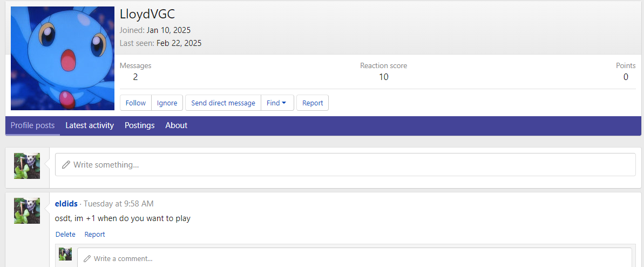644x267 pixels.
Task: Open the eldids username link
Action: click(66, 204)
